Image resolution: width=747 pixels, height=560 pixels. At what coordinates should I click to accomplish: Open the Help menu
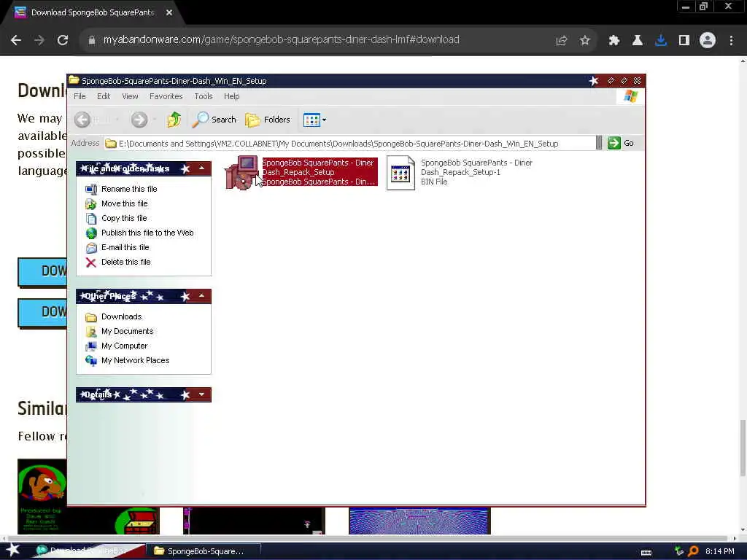pos(231,96)
